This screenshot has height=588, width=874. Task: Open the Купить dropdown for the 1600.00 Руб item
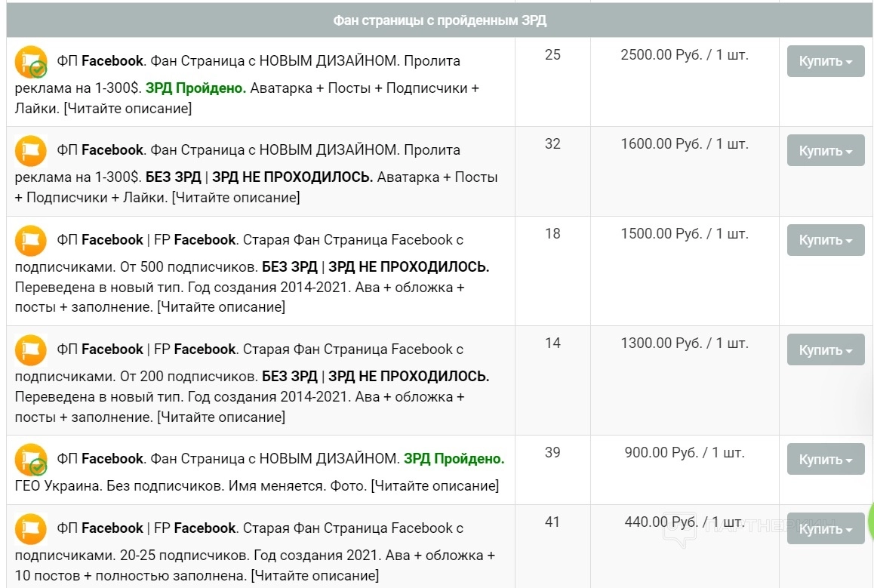825,150
